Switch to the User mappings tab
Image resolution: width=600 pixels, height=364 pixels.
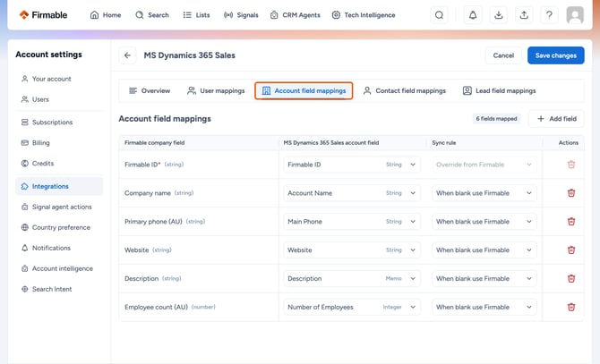pos(216,90)
